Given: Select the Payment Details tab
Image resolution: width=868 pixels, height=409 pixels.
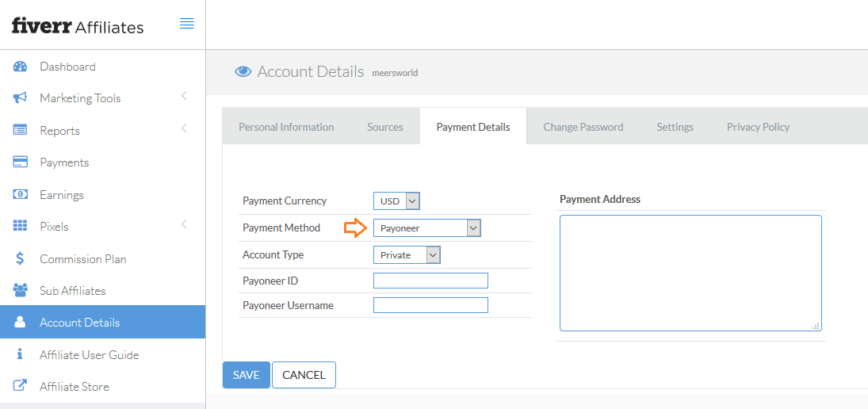Looking at the screenshot, I should click(473, 127).
